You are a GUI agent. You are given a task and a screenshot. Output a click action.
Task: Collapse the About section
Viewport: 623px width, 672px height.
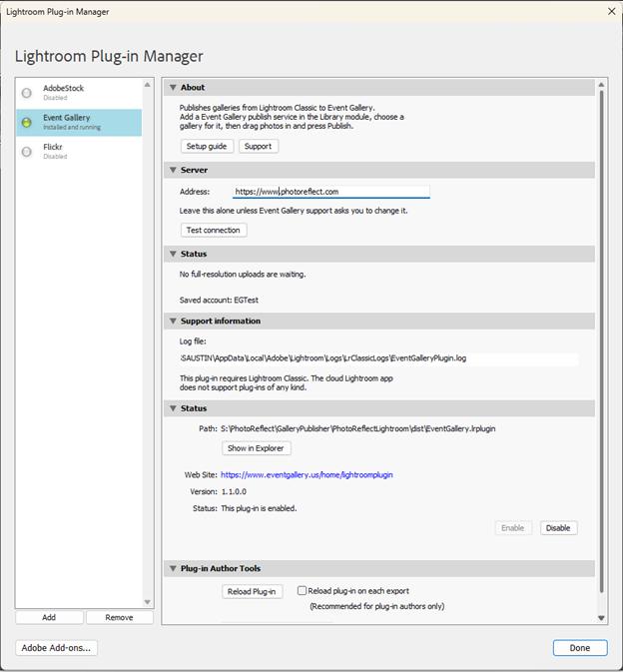(173, 88)
